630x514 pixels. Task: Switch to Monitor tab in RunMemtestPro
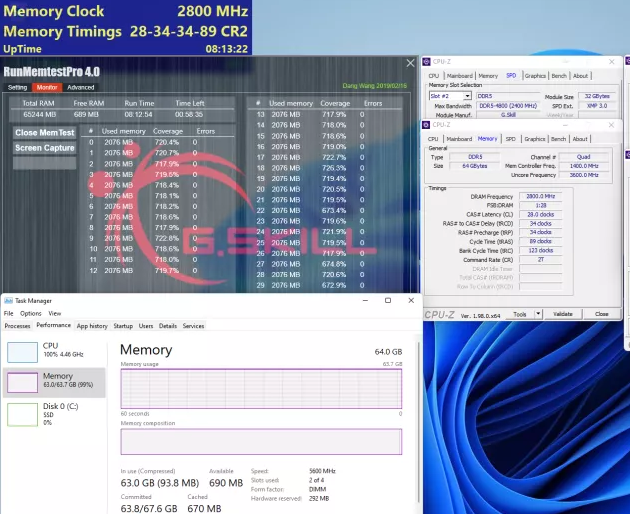point(47,87)
